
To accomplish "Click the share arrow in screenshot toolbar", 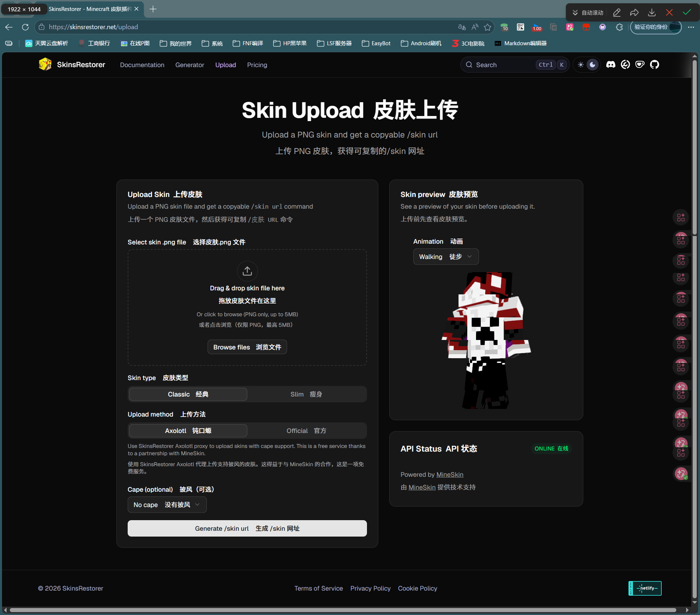I will click(x=634, y=13).
